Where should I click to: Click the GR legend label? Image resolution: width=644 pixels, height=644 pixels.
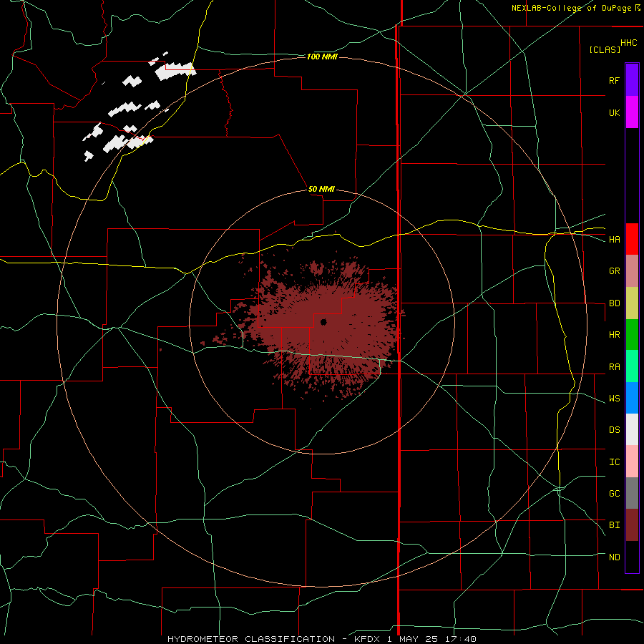(614, 271)
